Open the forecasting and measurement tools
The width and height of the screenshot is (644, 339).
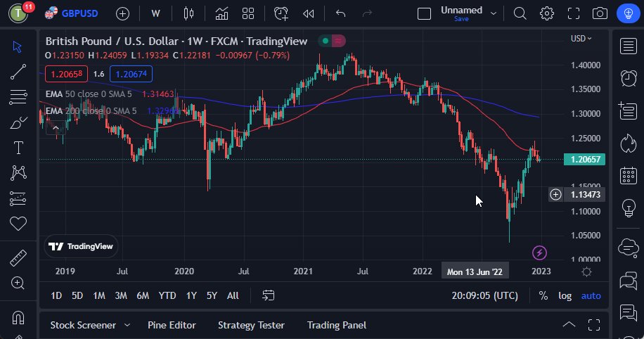pyautogui.click(x=18, y=198)
